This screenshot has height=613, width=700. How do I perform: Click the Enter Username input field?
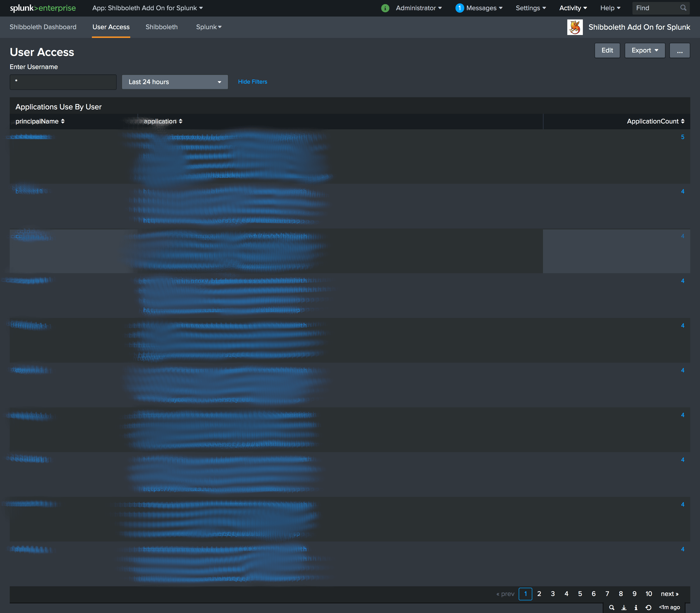pyautogui.click(x=63, y=82)
